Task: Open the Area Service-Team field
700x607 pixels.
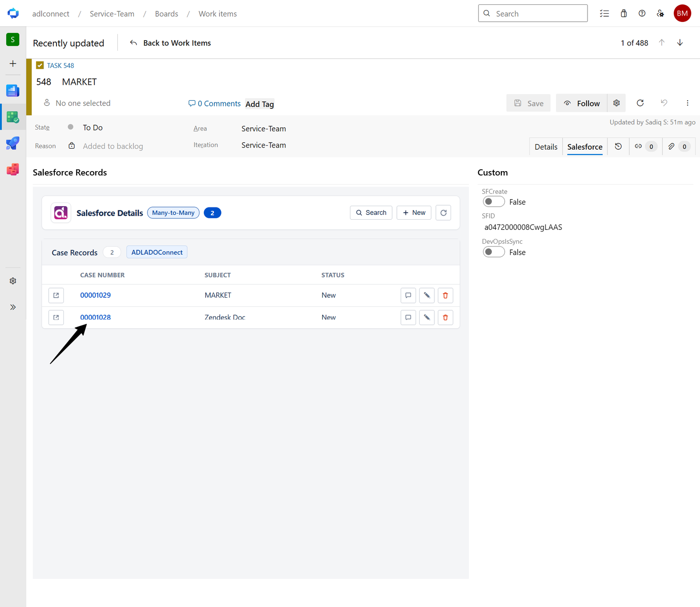Action: point(264,129)
